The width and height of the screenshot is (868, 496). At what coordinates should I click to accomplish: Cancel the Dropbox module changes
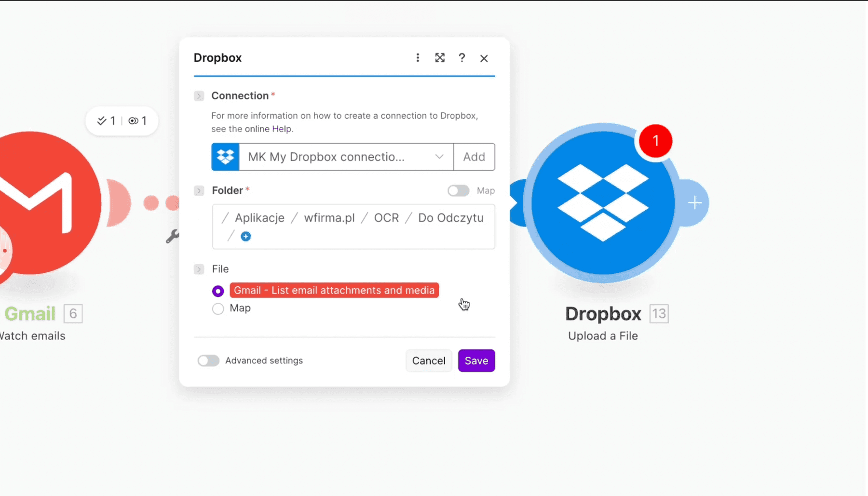[429, 361]
